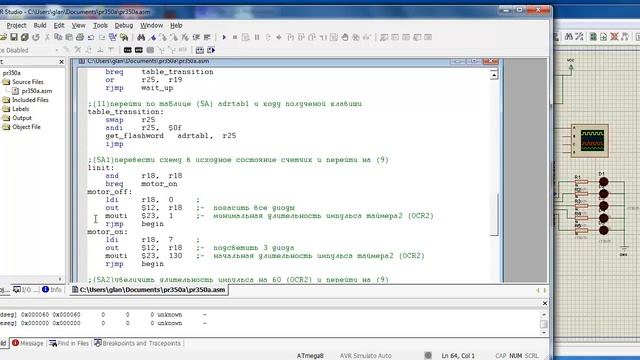Screen dimensions: 640x360
Task: Click the motor_on: label in code
Action: click(x=108, y=232)
